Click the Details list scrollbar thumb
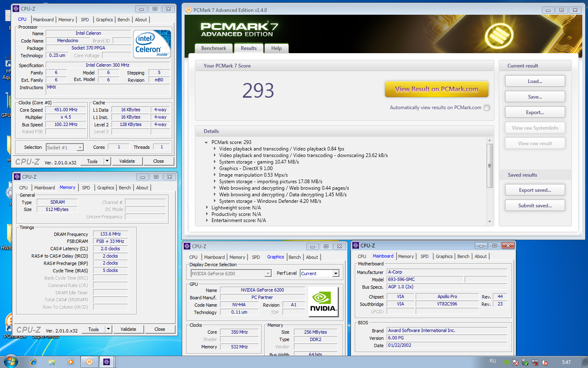588x368 pixels. point(490,165)
